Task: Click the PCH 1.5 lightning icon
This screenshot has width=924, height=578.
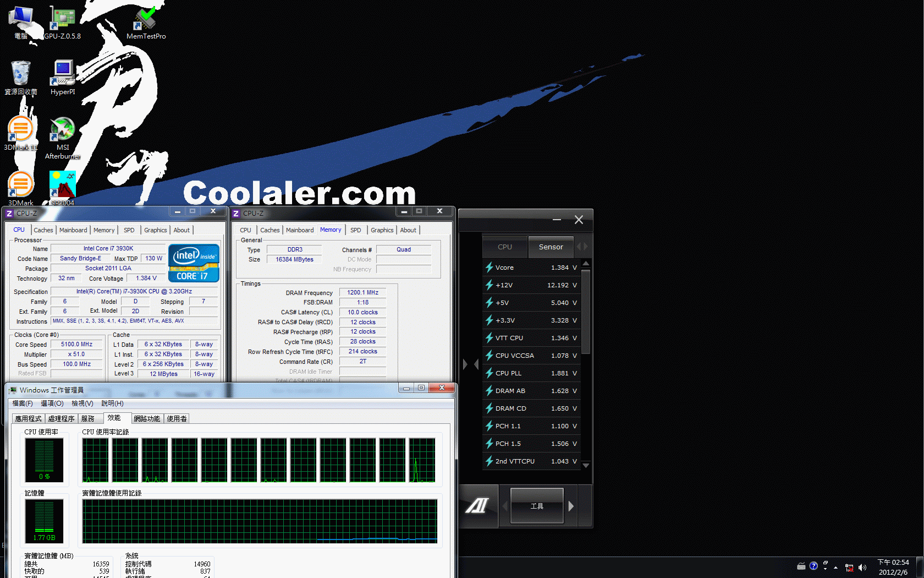Action: [489, 444]
